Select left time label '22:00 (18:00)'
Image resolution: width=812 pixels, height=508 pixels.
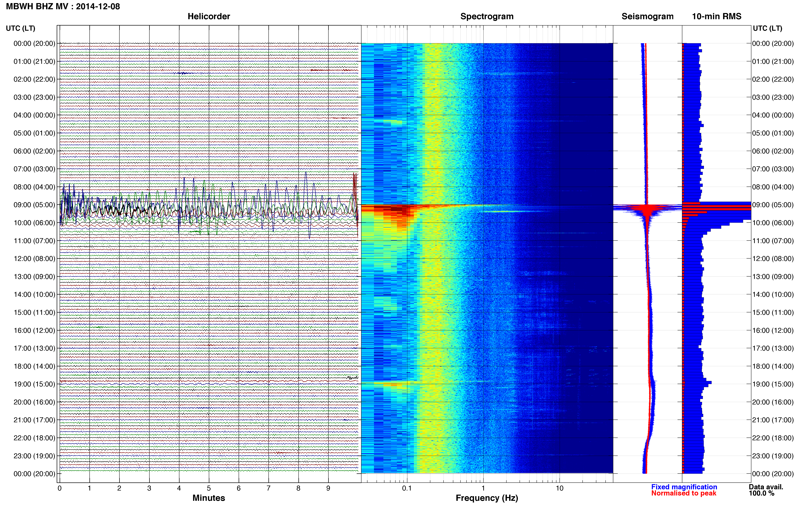(x=34, y=438)
